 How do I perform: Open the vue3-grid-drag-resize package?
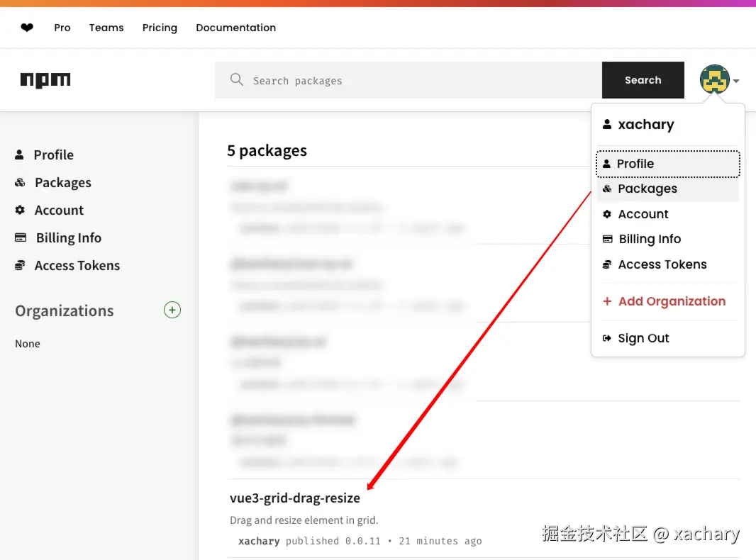[295, 498]
